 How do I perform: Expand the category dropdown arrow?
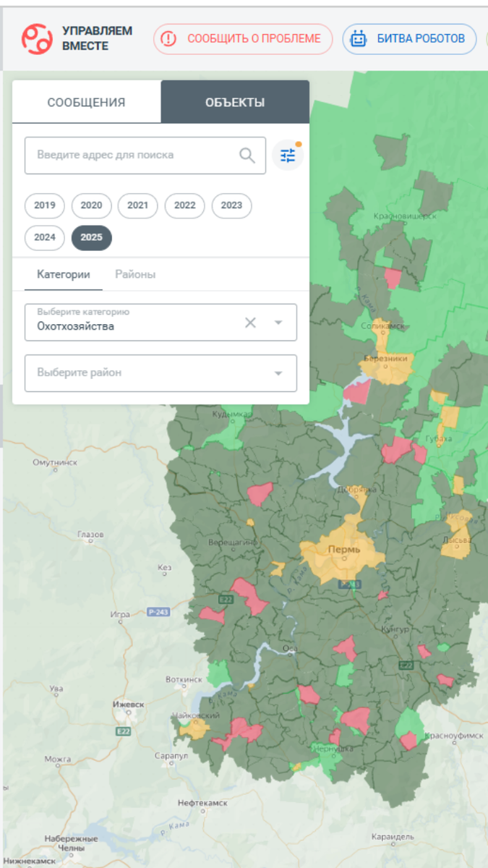pyautogui.click(x=278, y=323)
